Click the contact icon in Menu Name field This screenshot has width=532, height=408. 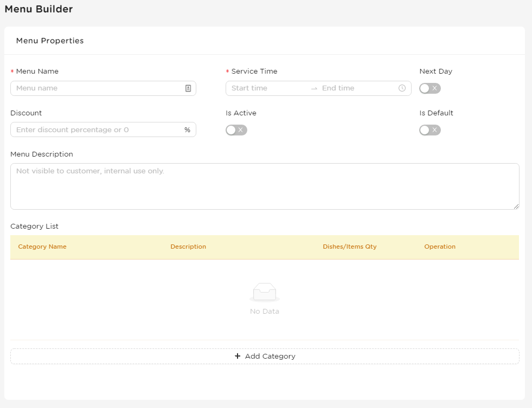tap(188, 88)
